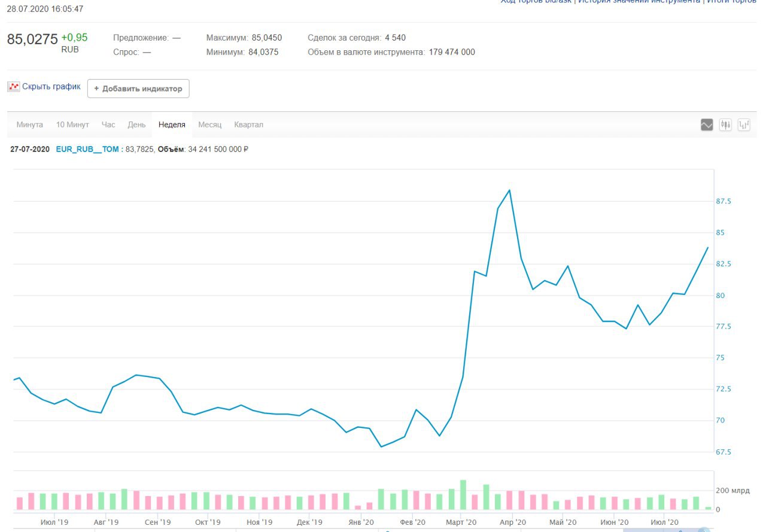Click the chart icon beside Скрыть график
Screen dimensions: 766x532
click(14, 87)
